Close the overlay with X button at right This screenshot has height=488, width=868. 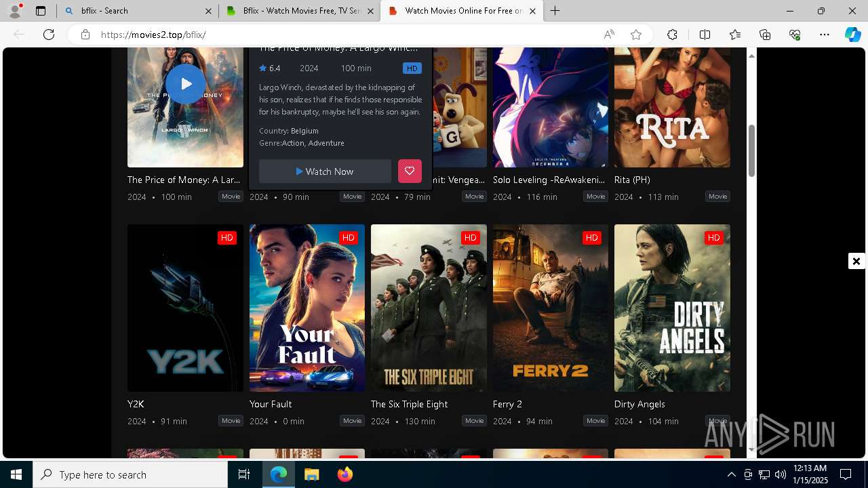pyautogui.click(x=856, y=261)
